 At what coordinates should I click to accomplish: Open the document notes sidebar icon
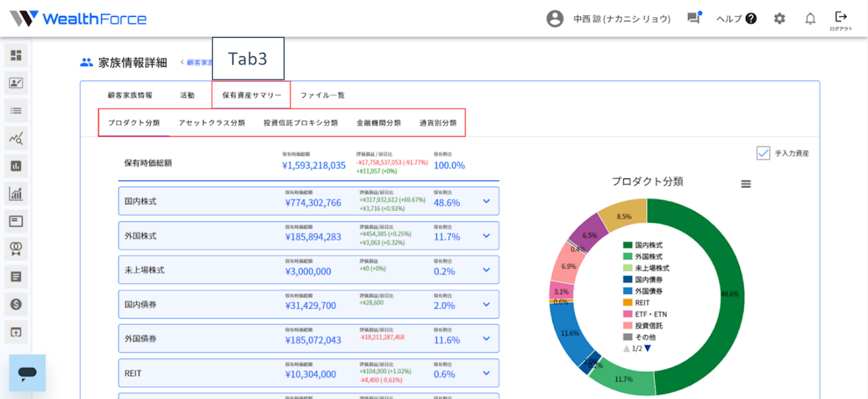tap(16, 276)
